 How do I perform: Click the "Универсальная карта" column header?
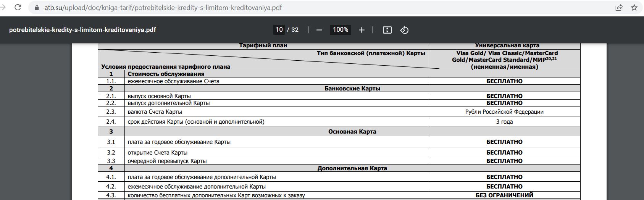point(504,45)
